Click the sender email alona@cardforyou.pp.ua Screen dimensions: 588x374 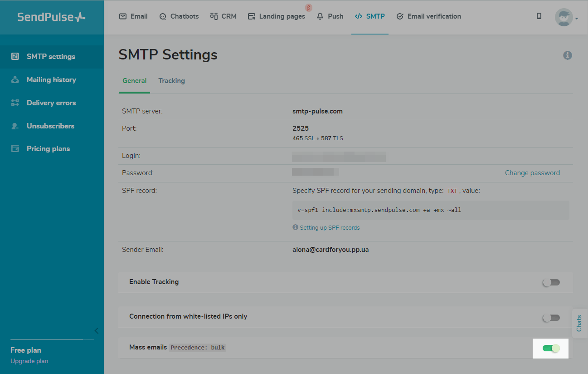click(330, 250)
